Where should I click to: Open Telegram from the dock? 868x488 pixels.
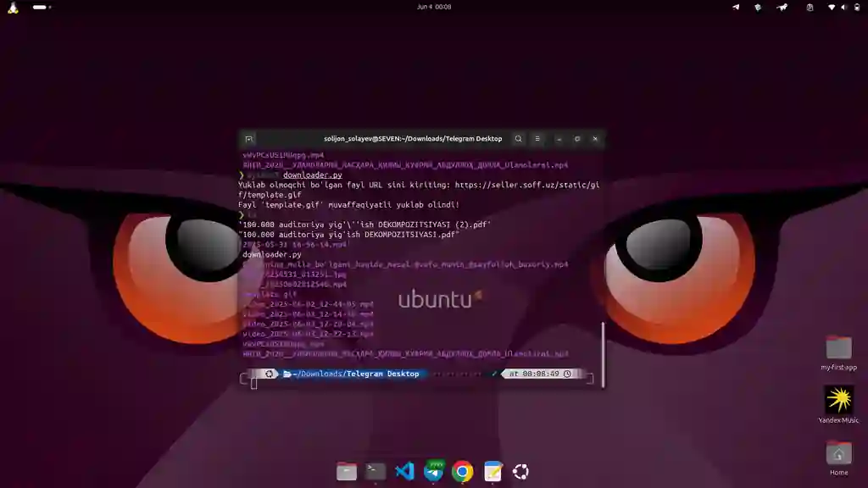click(x=433, y=471)
